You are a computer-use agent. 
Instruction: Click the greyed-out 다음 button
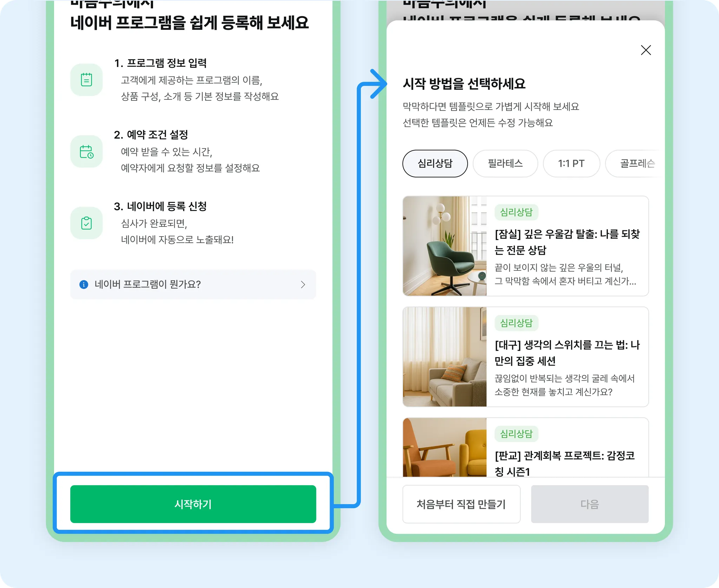[x=590, y=504]
